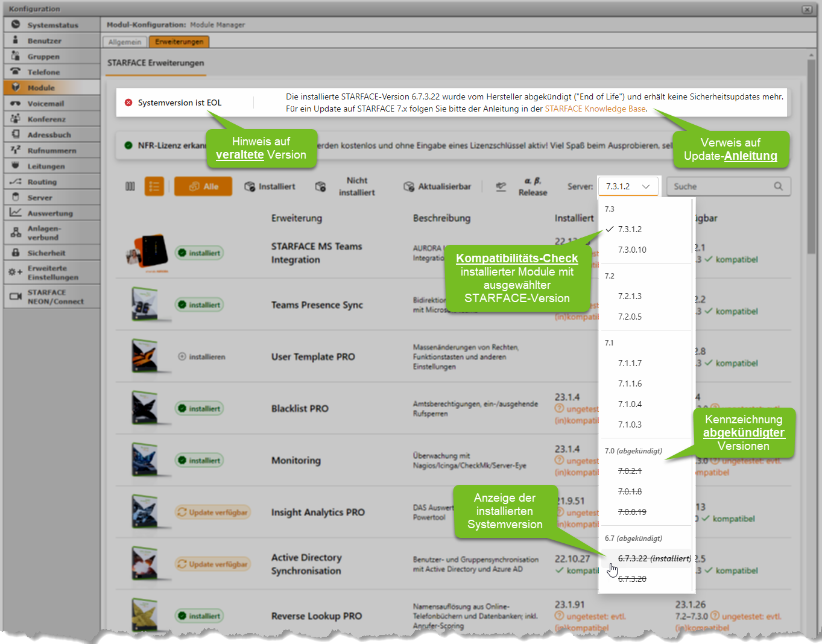The image size is (822, 644).
Task: Click the Sicherheit lock icon
Action: coord(16,253)
